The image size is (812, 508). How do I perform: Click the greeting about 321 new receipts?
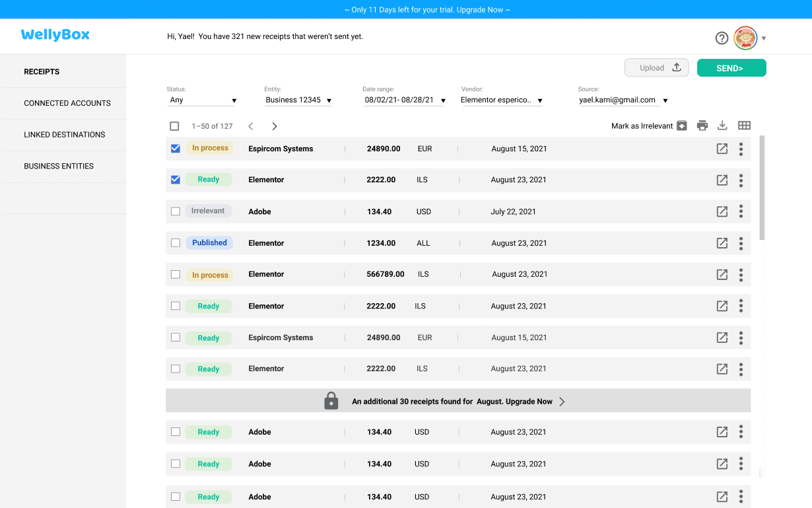click(265, 36)
